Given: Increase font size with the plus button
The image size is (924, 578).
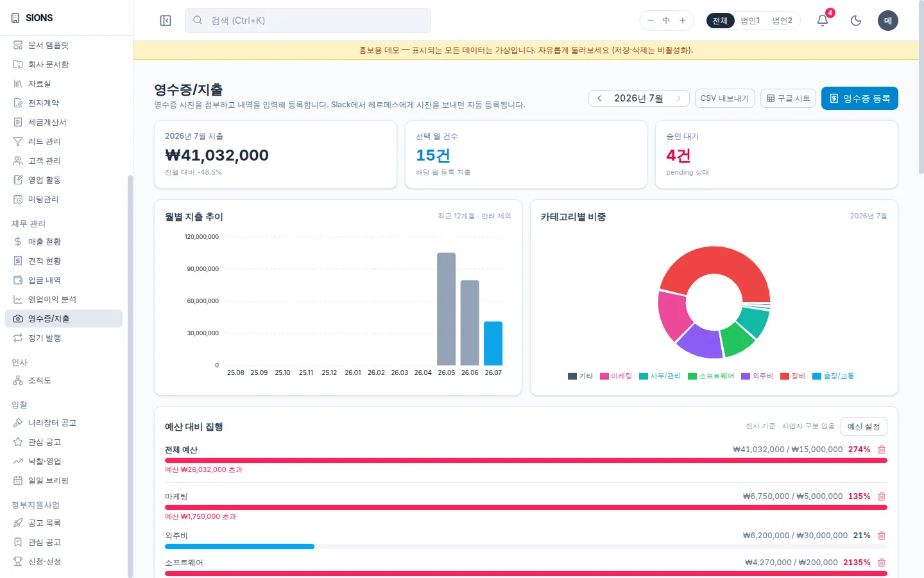Looking at the screenshot, I should pos(683,21).
